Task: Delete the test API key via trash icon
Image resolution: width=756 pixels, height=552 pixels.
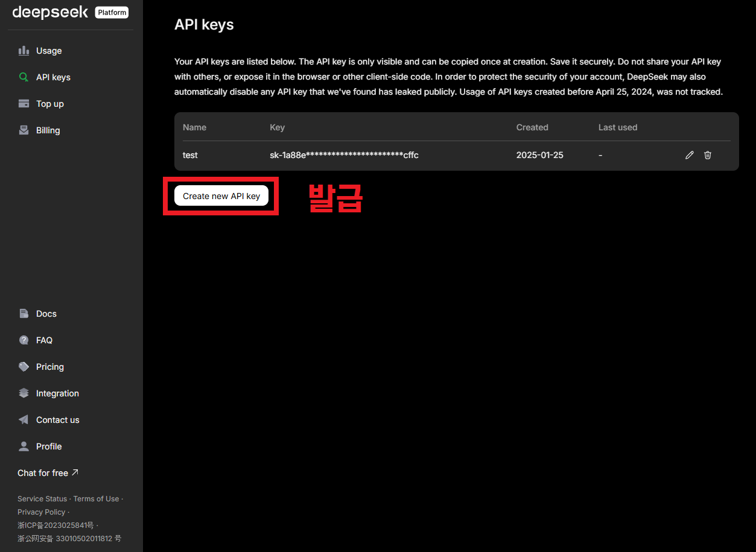Action: pos(708,155)
